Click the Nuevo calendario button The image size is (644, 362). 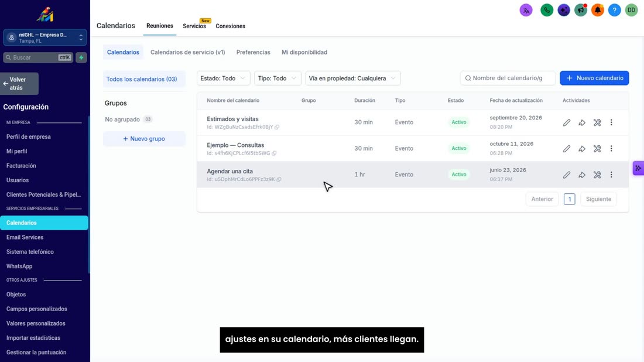point(594,78)
